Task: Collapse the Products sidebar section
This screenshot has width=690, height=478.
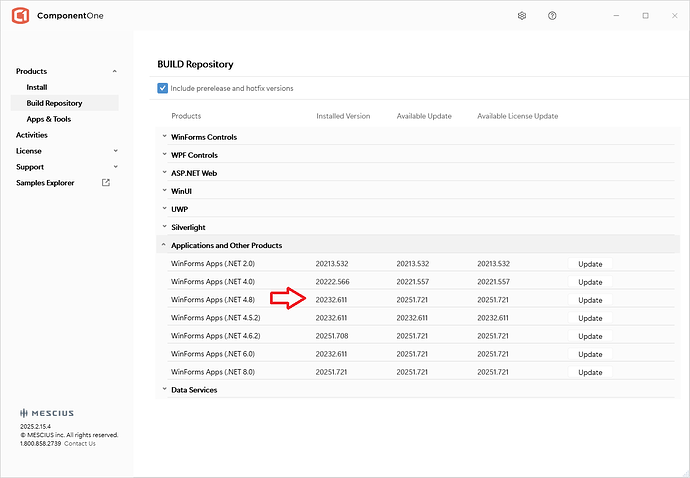Action: 114,71
